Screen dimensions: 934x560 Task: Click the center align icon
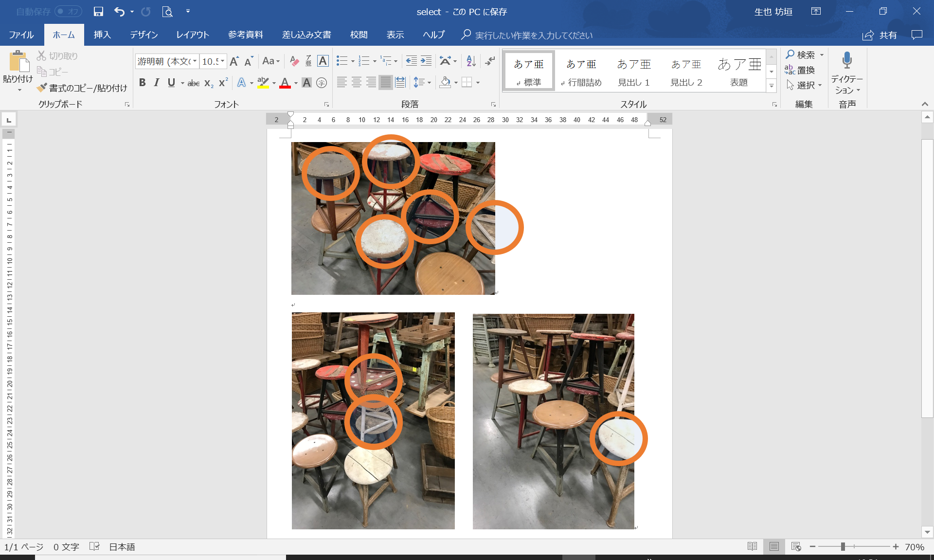pyautogui.click(x=356, y=83)
